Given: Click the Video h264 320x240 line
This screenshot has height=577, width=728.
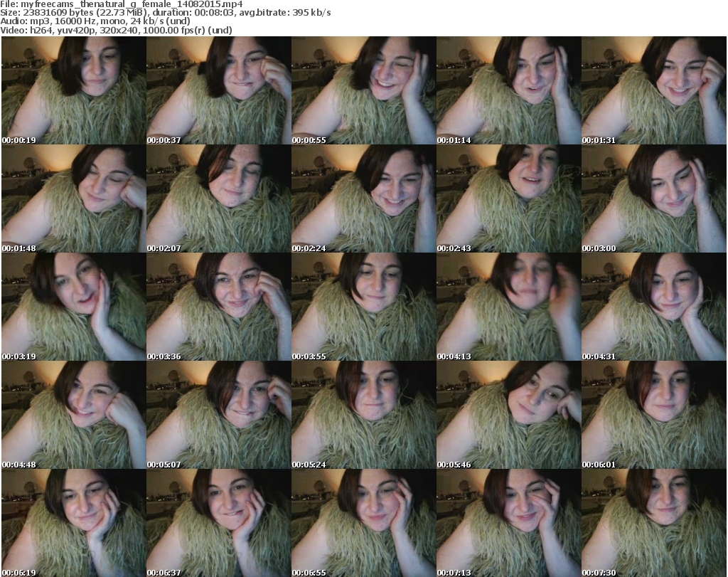Looking at the screenshot, I should [116, 30].
